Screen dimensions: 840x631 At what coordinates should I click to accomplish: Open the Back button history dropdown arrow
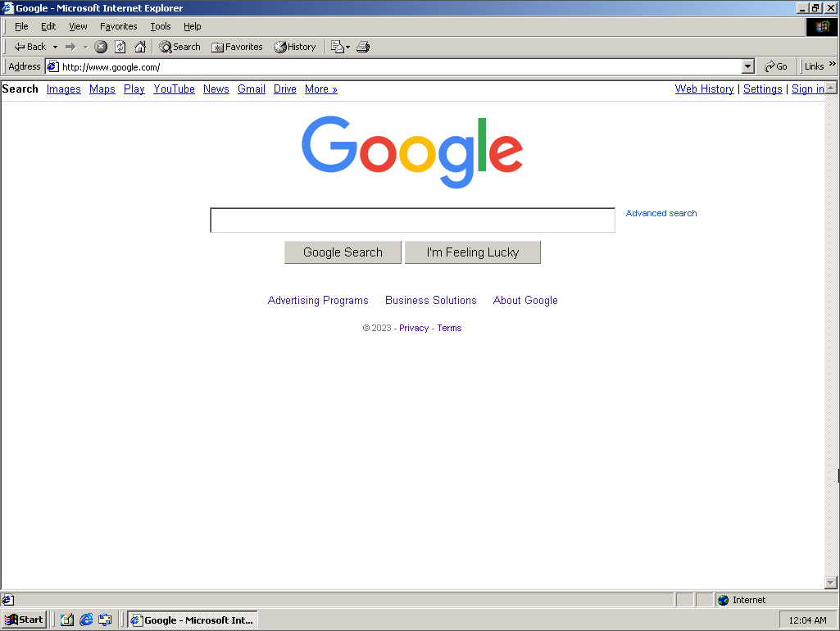55,48
